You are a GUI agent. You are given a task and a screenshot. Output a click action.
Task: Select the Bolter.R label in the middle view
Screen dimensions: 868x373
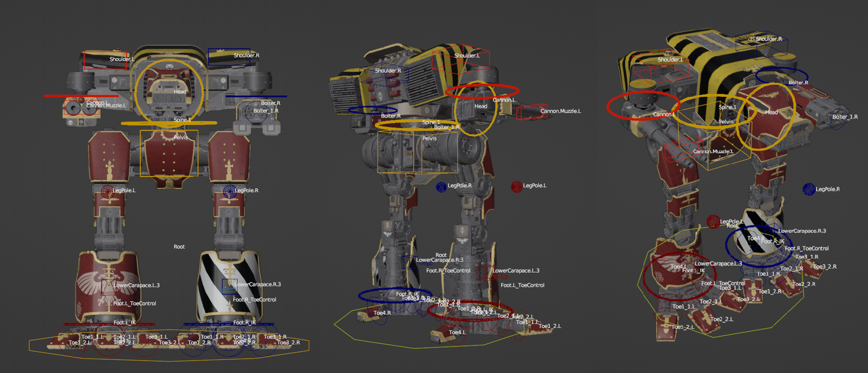coord(391,116)
